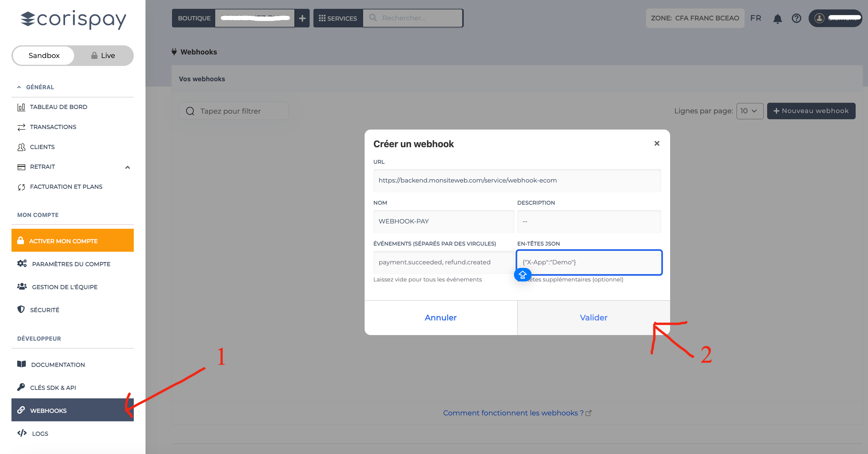Open the Tableau de bord dashboard icon
This screenshot has width=868, height=454.
pyautogui.click(x=21, y=107)
